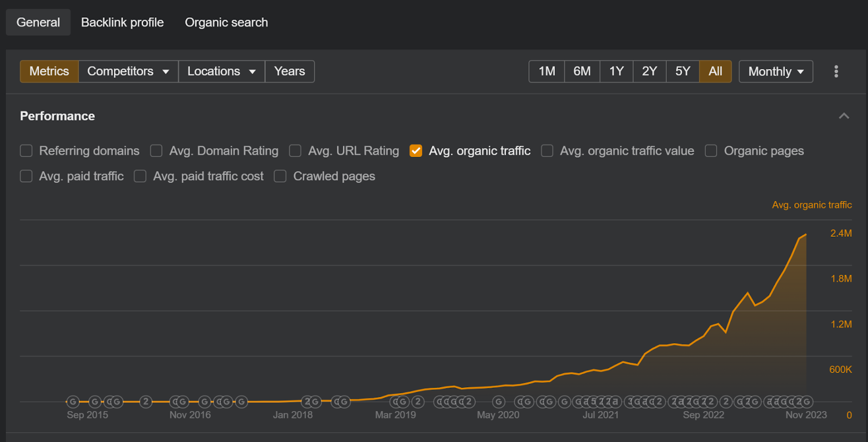Switch to the Backlink profile tab
The height and width of the screenshot is (442, 868).
coord(122,22)
